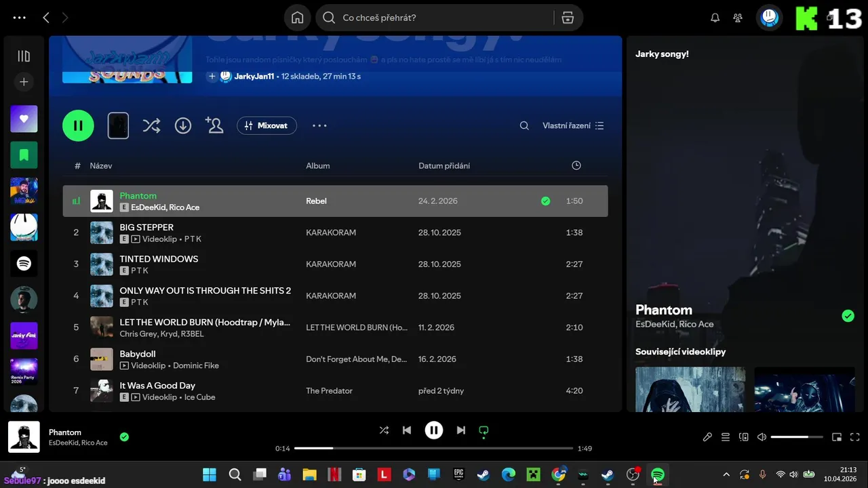Click the Mixovat button
The image size is (868, 488).
[x=267, y=125]
